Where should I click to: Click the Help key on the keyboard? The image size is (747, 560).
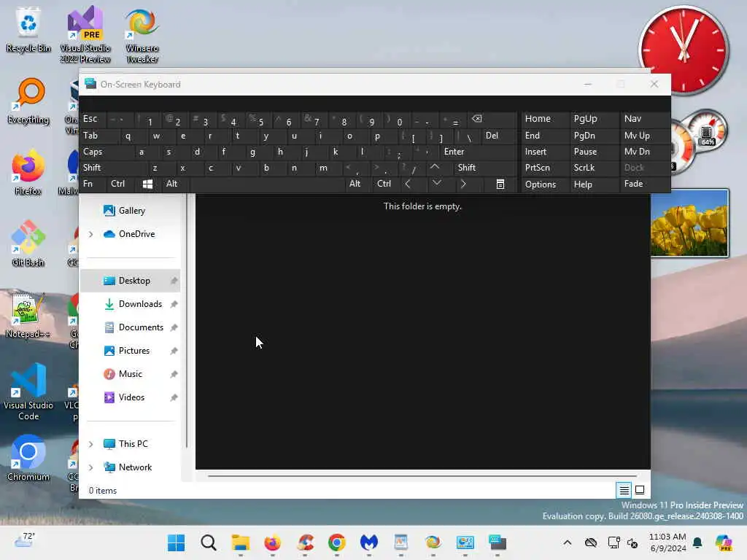593,184
